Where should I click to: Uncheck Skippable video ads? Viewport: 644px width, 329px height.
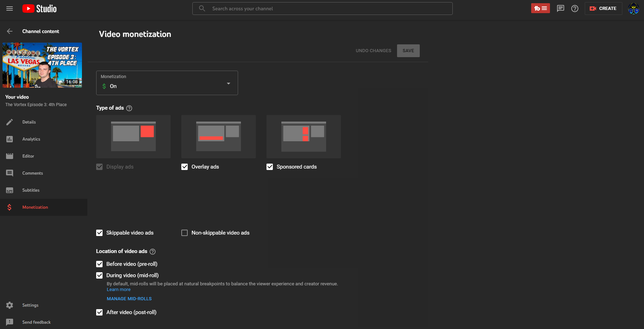point(99,233)
